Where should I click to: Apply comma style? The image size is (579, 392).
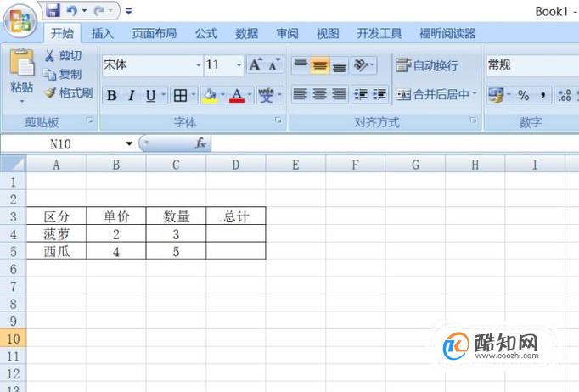tap(542, 95)
